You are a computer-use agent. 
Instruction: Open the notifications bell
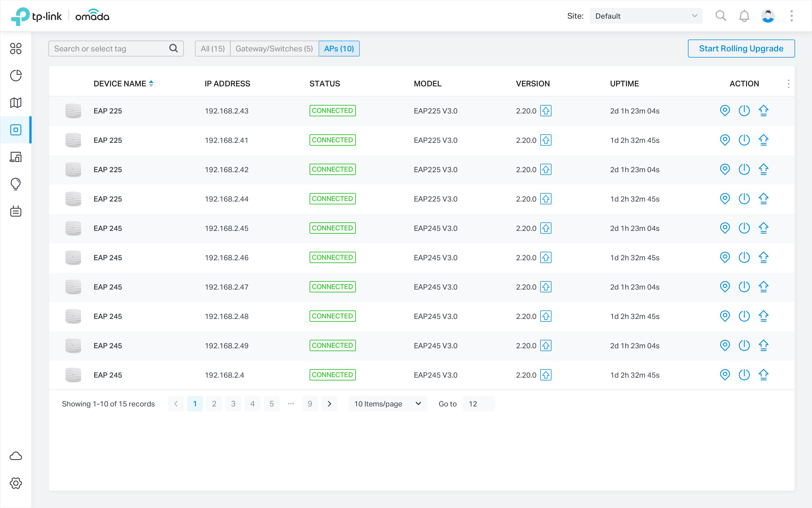click(x=744, y=16)
